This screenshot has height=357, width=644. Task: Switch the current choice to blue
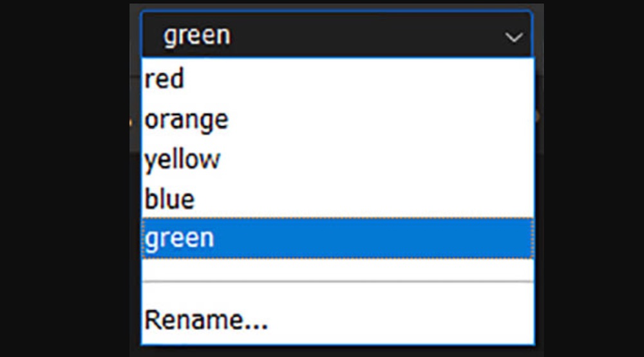pyautogui.click(x=169, y=199)
